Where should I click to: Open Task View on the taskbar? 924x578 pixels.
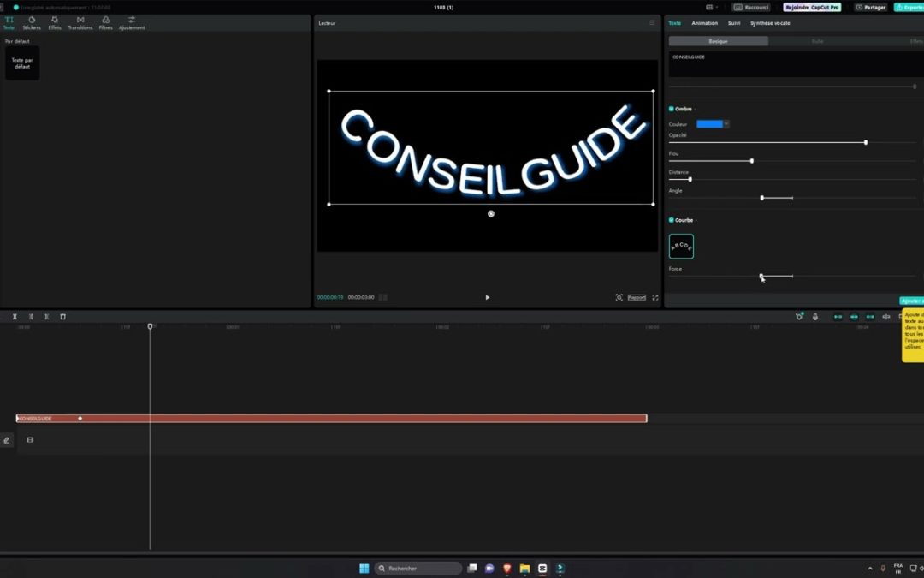pyautogui.click(x=472, y=568)
